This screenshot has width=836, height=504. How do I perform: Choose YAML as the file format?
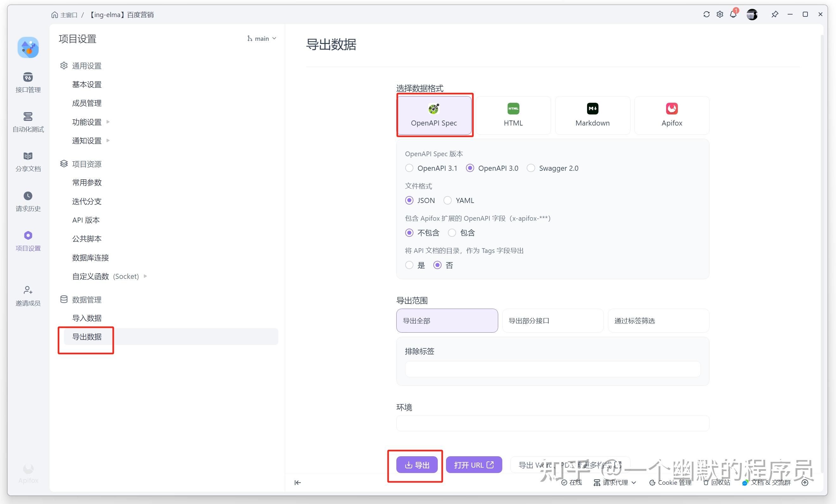[x=448, y=200]
